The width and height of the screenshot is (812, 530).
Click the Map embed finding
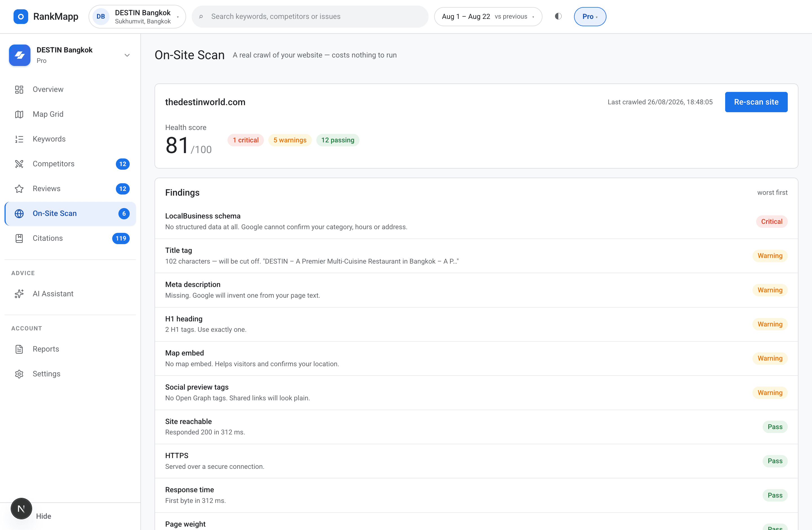coord(476,358)
